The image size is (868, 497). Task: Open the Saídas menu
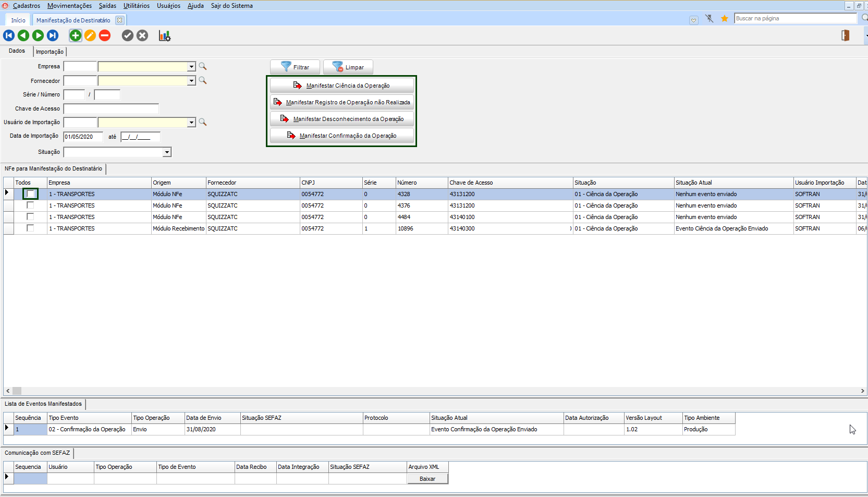[107, 6]
